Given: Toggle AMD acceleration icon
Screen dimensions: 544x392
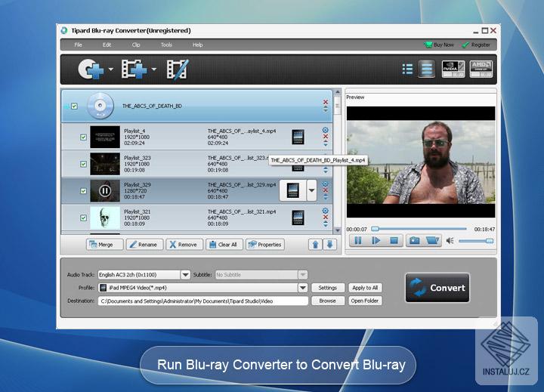Looking at the screenshot, I should tap(481, 69).
